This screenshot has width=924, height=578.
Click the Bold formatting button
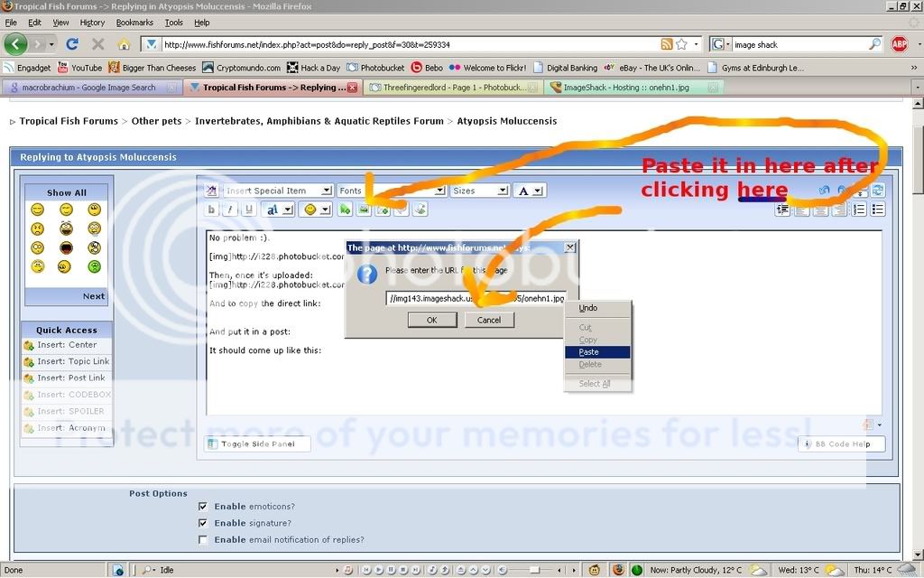click(212, 210)
